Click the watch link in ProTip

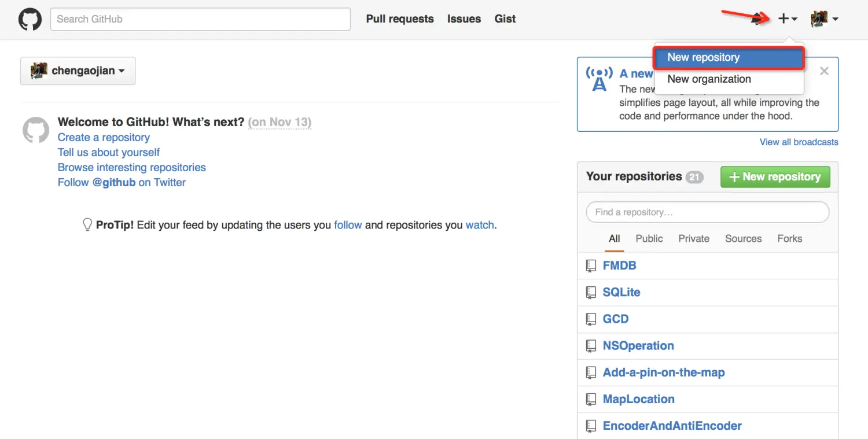[480, 225]
